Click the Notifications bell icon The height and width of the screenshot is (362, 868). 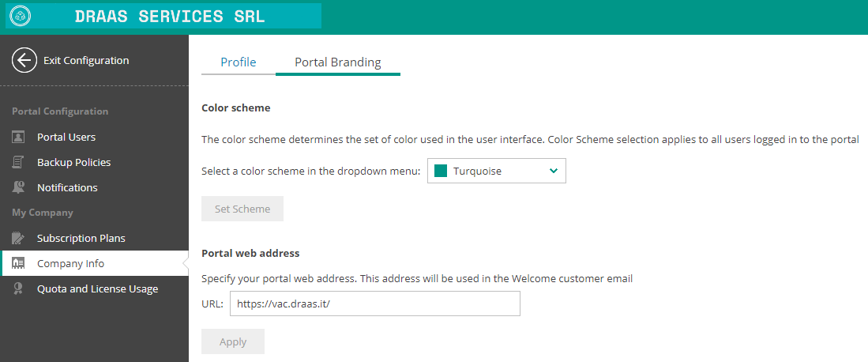pos(18,187)
